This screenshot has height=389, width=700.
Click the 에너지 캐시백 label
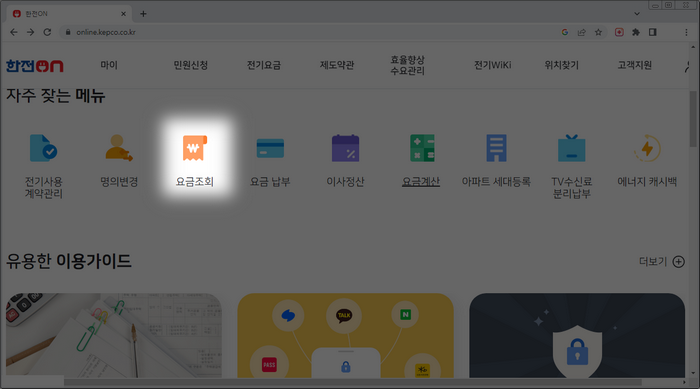pyautogui.click(x=647, y=182)
